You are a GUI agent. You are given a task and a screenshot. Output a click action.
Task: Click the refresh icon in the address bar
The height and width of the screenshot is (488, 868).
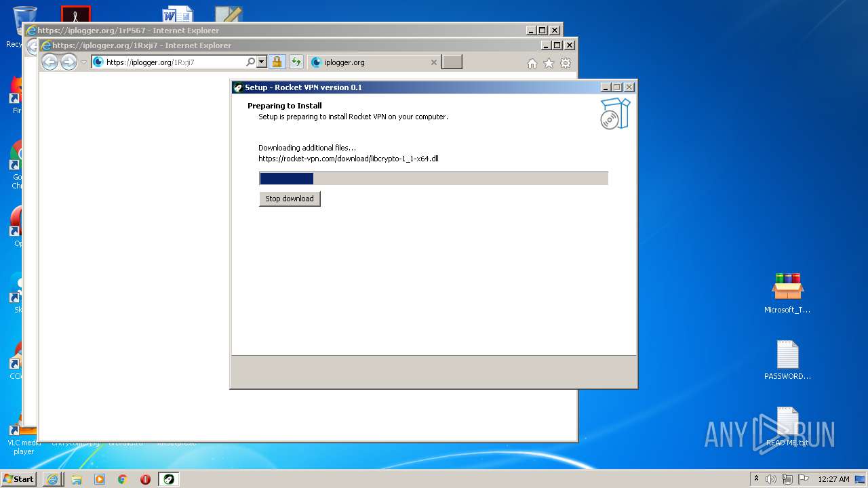tap(296, 62)
